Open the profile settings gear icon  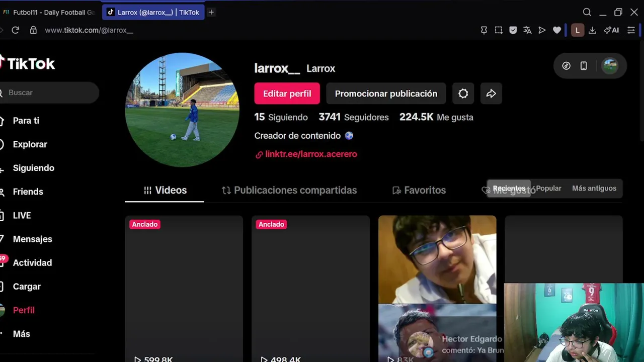click(x=463, y=94)
